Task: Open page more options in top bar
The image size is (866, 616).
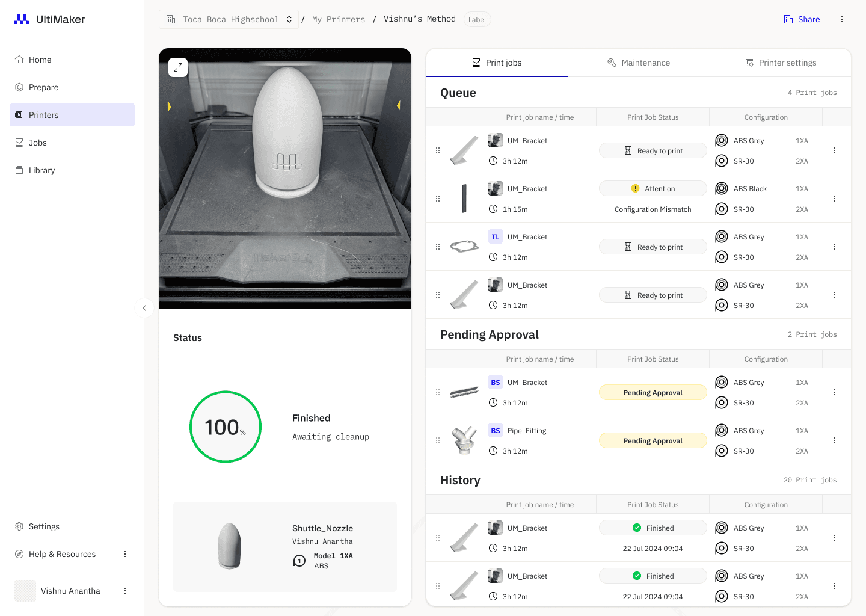Action: click(842, 19)
